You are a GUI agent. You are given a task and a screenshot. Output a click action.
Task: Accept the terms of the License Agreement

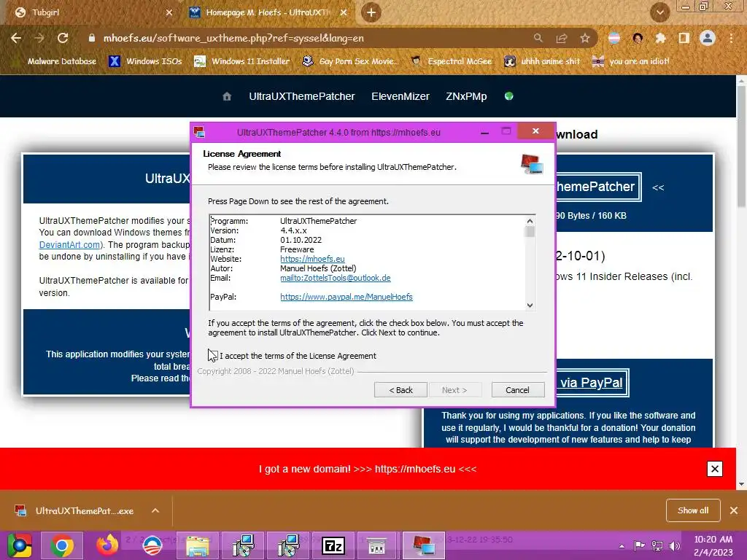click(x=212, y=356)
